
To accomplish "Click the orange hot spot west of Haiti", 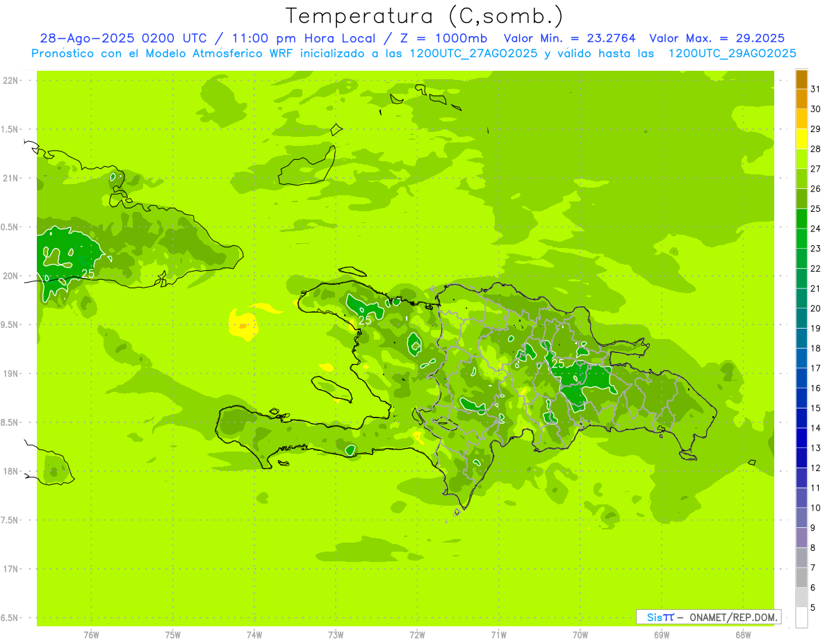I will click(x=243, y=325).
